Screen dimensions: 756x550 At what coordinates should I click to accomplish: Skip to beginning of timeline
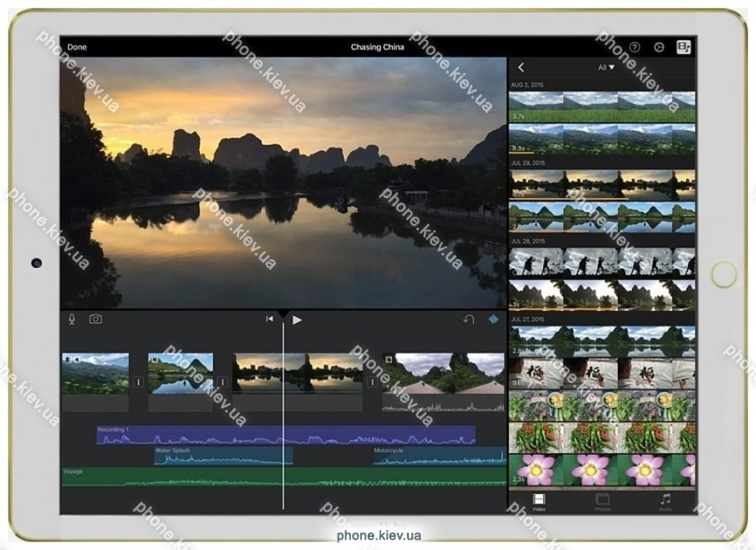click(x=270, y=319)
